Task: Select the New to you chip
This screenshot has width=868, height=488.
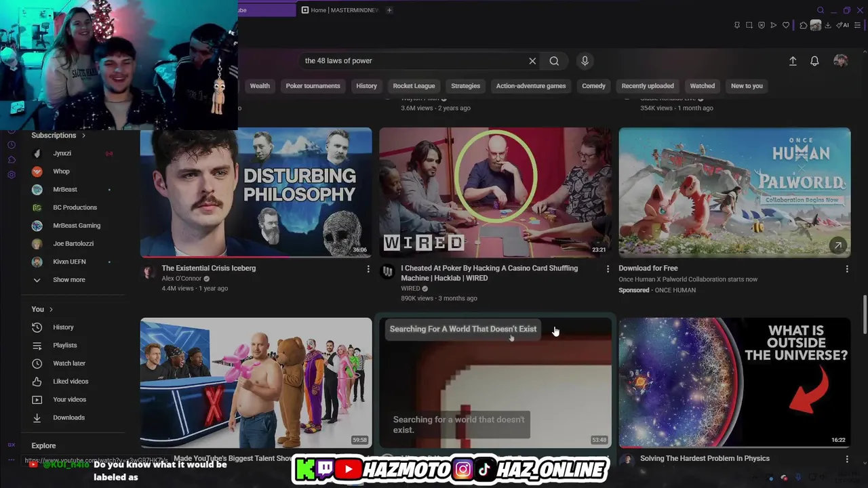Action: click(747, 86)
